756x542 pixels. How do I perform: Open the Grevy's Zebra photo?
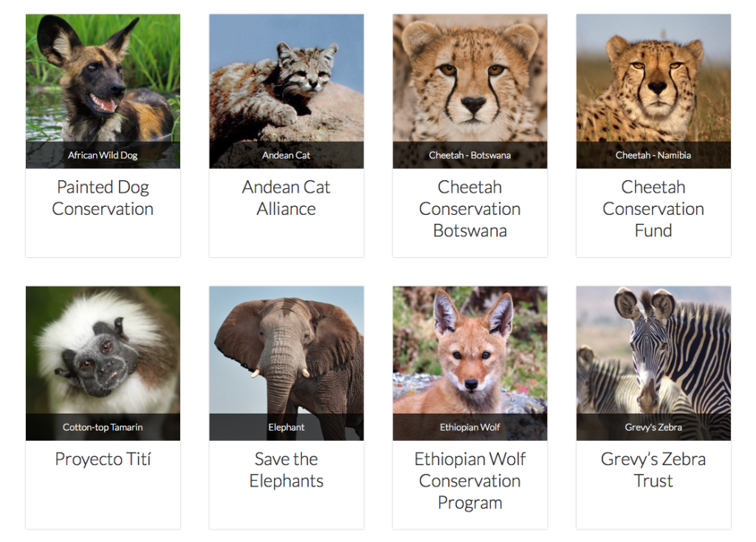(653, 349)
